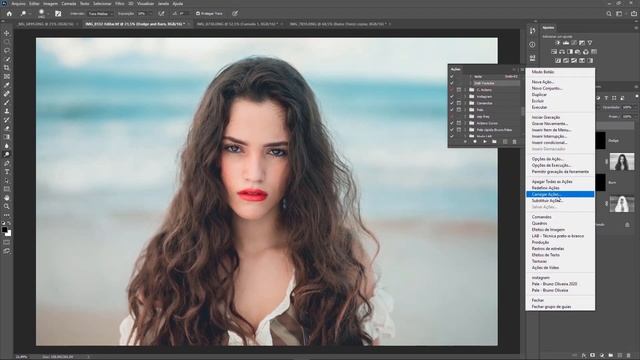Switch to the Dodge and Burn document tab
The width and height of the screenshot is (640, 360).
135,24
